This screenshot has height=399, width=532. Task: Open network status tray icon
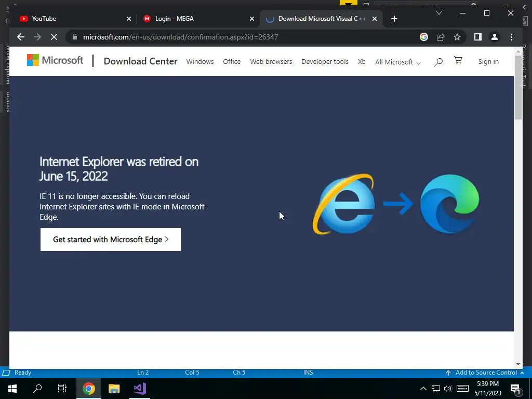click(436, 389)
